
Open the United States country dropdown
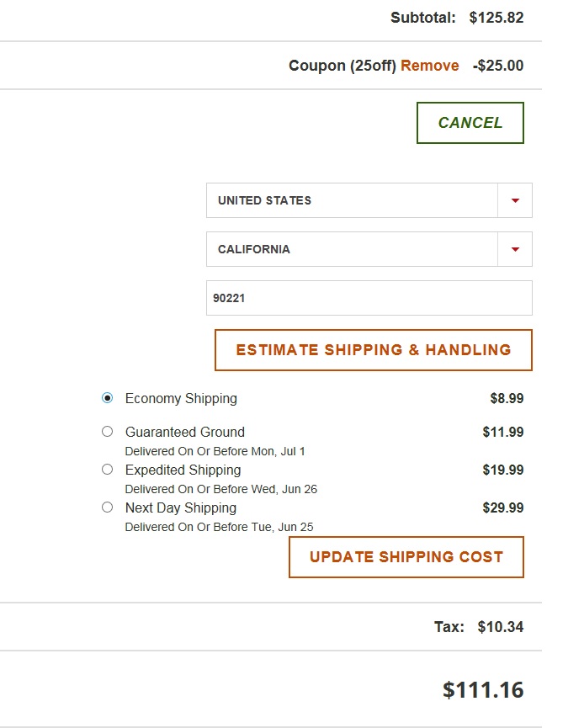point(353,200)
